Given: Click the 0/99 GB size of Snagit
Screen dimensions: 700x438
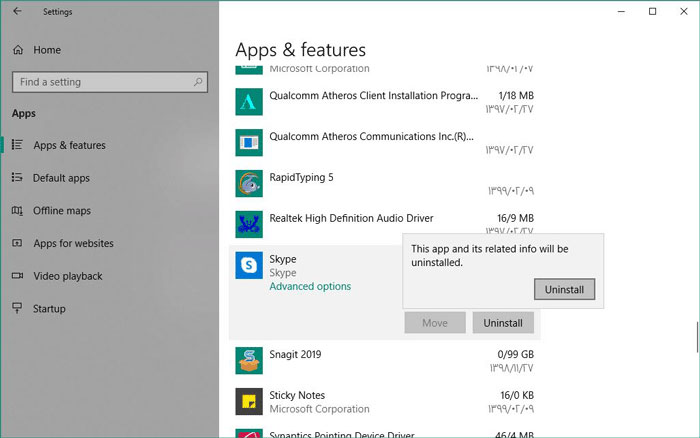Looking at the screenshot, I should tap(515, 354).
